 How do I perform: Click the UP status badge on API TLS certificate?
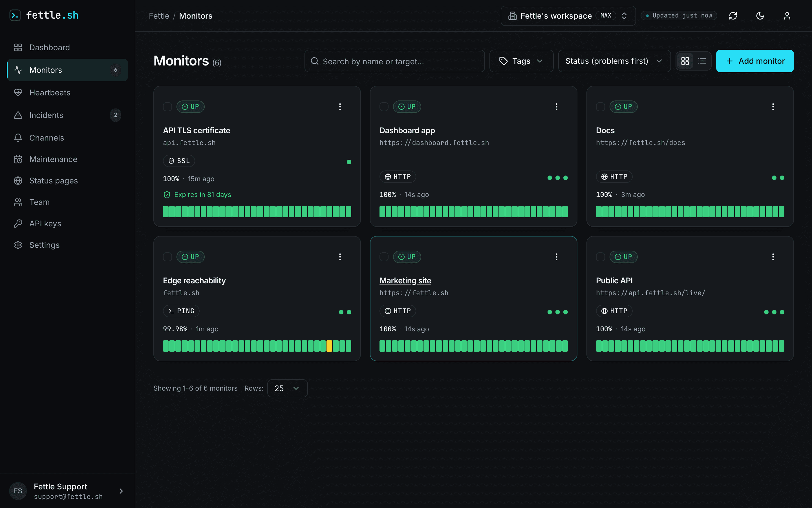(x=190, y=107)
